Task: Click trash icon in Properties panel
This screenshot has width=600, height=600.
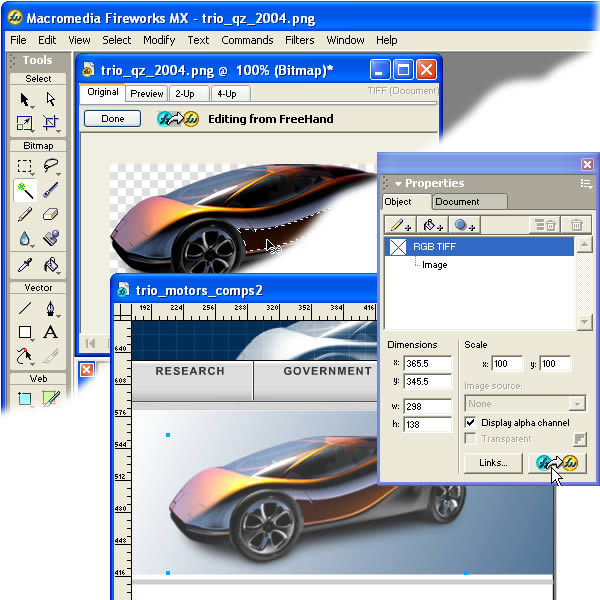Action: click(577, 225)
